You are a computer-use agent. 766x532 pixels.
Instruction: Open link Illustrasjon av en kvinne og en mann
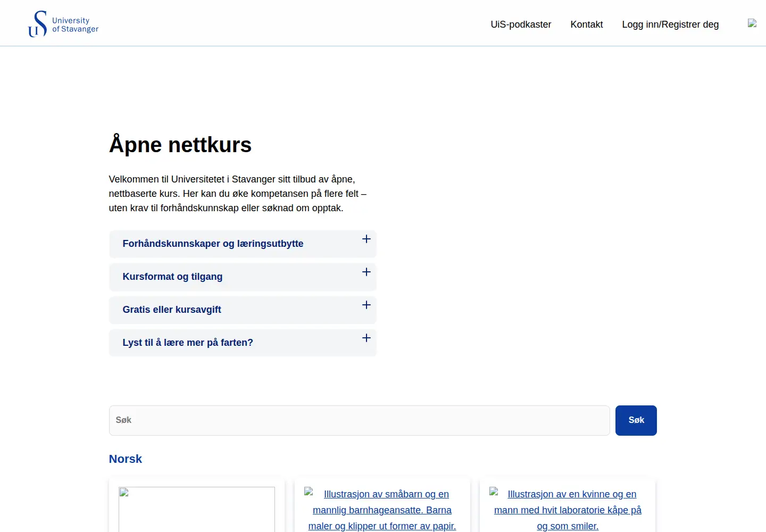tap(568, 510)
